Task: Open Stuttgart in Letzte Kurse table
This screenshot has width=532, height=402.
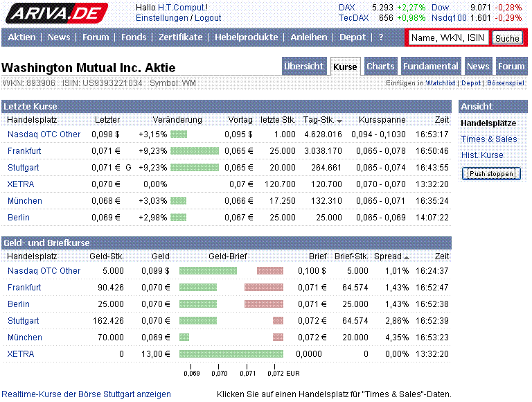Action: (x=23, y=168)
